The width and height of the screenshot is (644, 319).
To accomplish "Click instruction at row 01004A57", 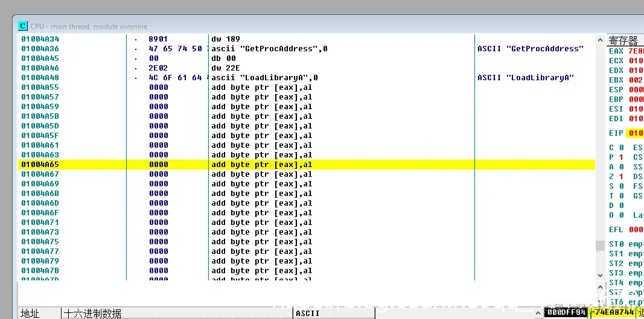I will (261, 97).
